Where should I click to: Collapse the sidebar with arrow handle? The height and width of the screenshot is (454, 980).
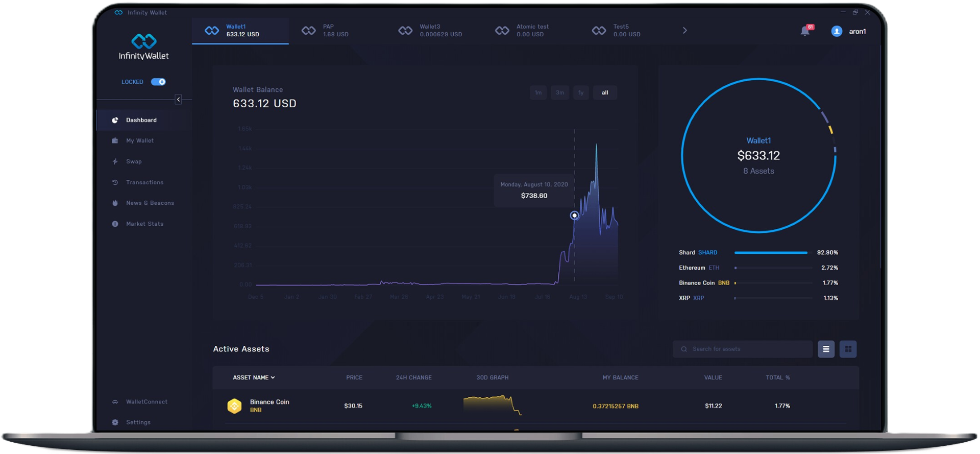[178, 100]
